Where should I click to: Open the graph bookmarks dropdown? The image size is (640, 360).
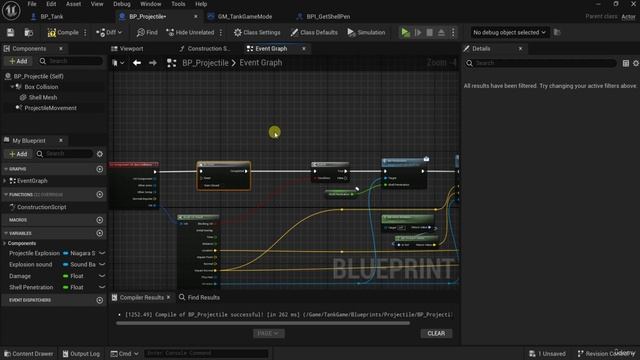pyautogui.click(x=118, y=63)
